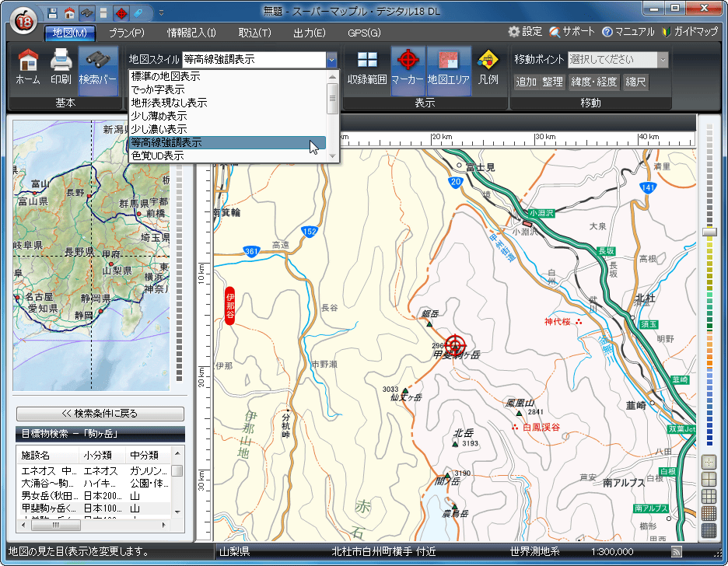
Task: Choose 地形表現なし表示 from style list
Action: [227, 103]
